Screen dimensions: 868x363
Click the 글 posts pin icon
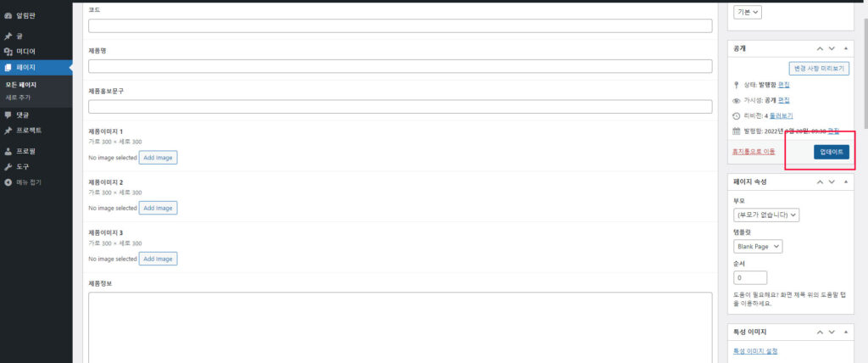pos(8,36)
